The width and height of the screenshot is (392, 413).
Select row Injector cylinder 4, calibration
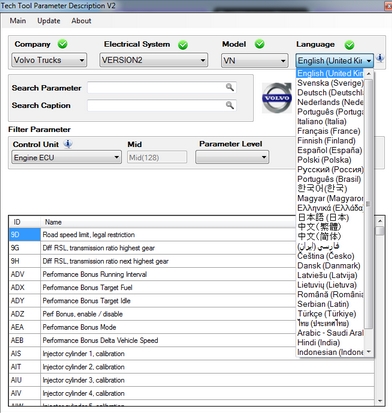[192, 393]
